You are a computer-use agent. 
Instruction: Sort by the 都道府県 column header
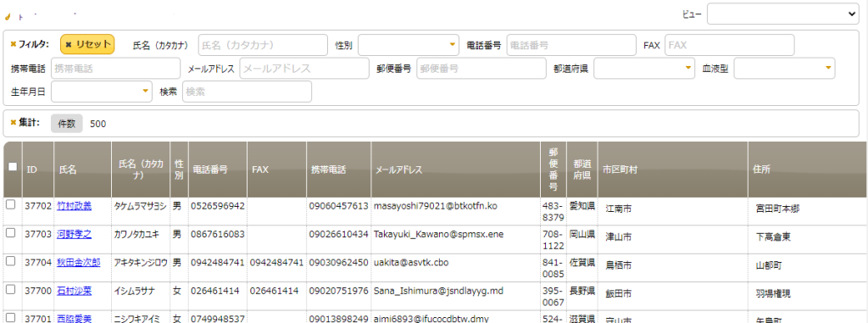tap(581, 170)
